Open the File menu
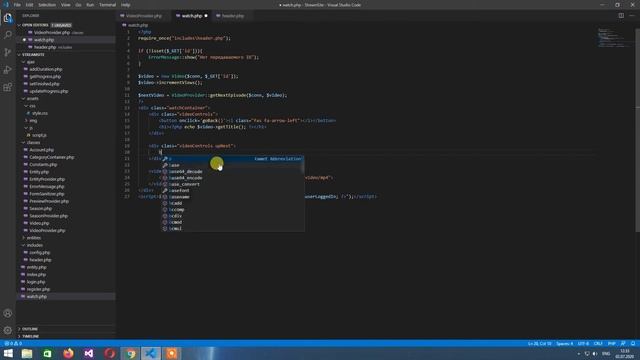This screenshot has height=360, width=640. point(17,5)
